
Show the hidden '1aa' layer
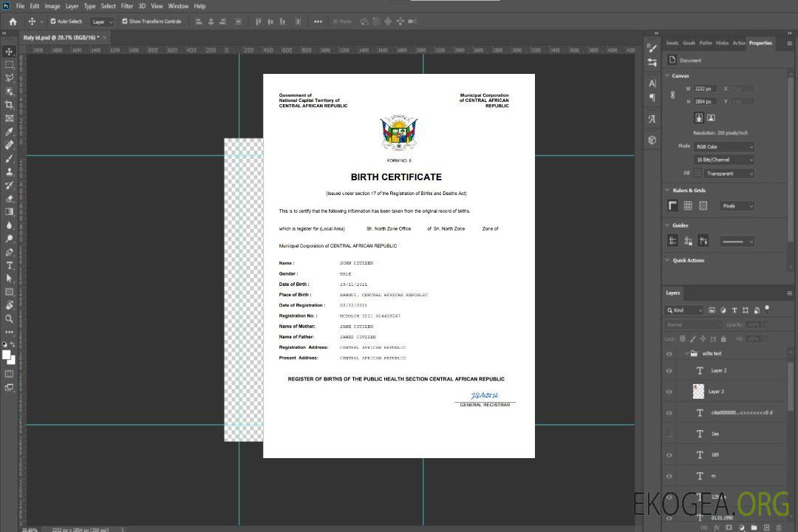(669, 434)
